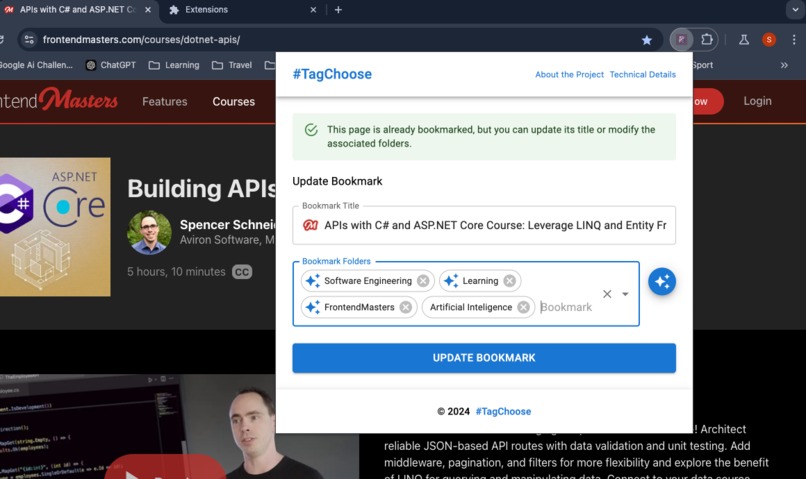
Task: Open the Courses menu on Frontend Masters
Action: pyautogui.click(x=233, y=101)
